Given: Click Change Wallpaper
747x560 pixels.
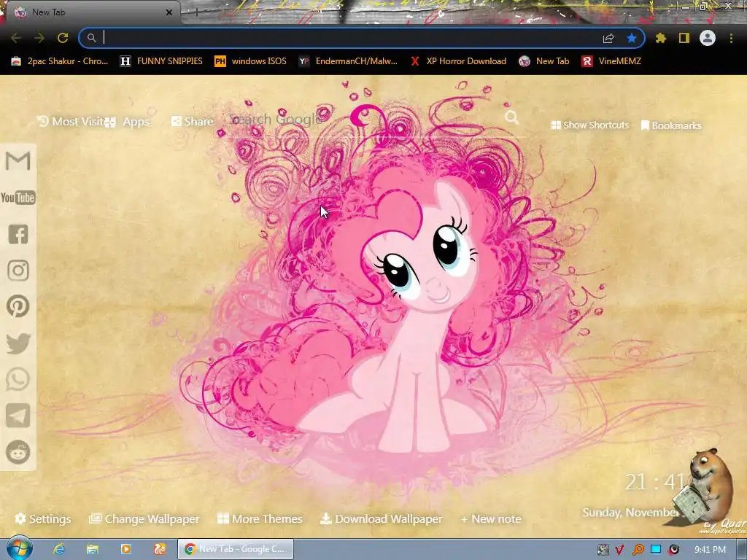Looking at the screenshot, I should coord(144,518).
